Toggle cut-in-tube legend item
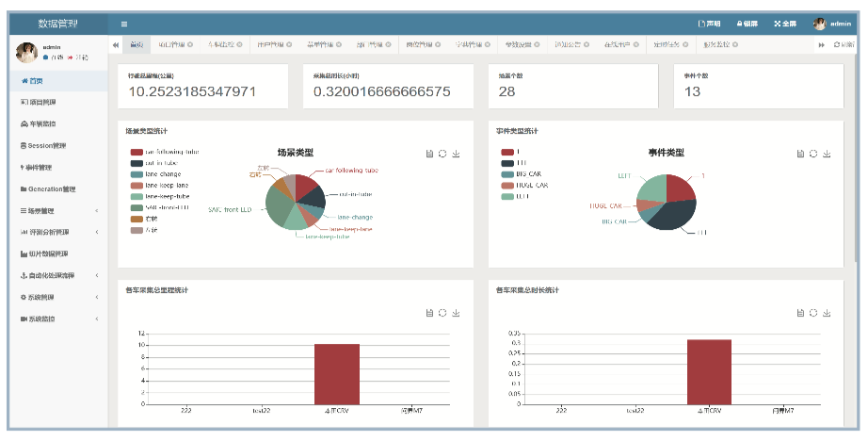This screenshot has height=441, width=868. [x=153, y=163]
